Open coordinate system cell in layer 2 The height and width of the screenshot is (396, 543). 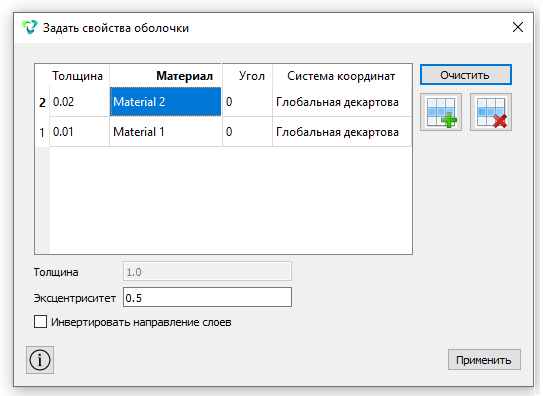tap(342, 102)
